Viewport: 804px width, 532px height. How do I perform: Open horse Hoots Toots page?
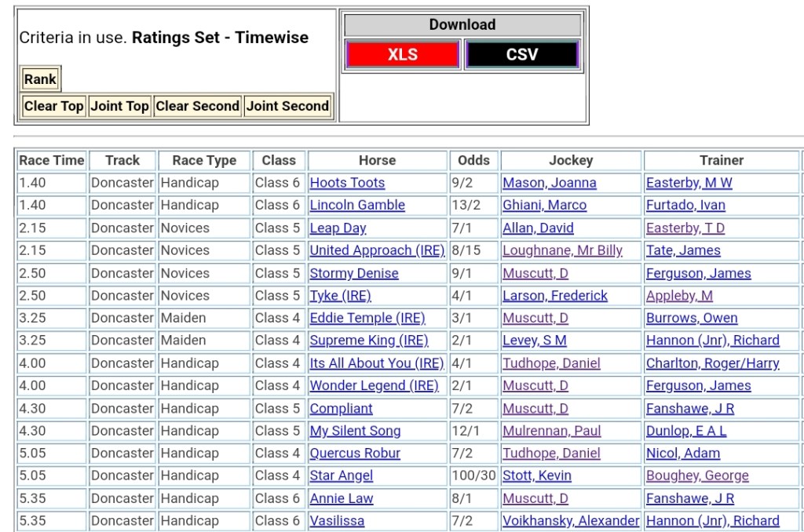tap(347, 183)
